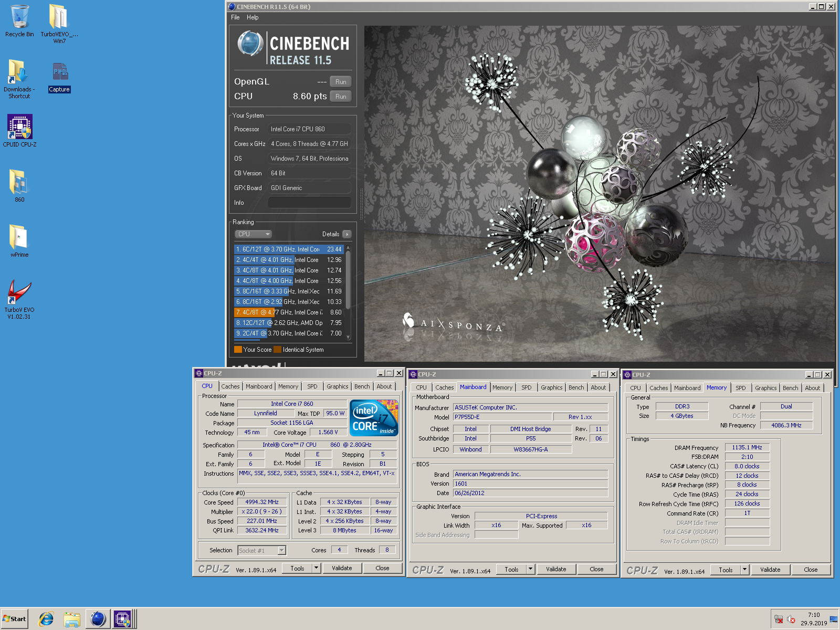Click the Intel Core i7 inside logo
Image resolution: width=840 pixels, height=630 pixels.
coord(374,418)
